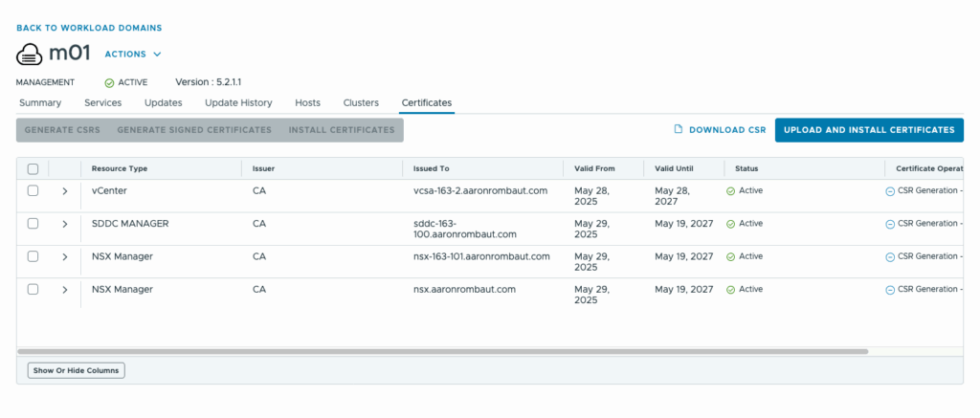Click the CSR Generation icon in vCenter row

click(x=890, y=191)
